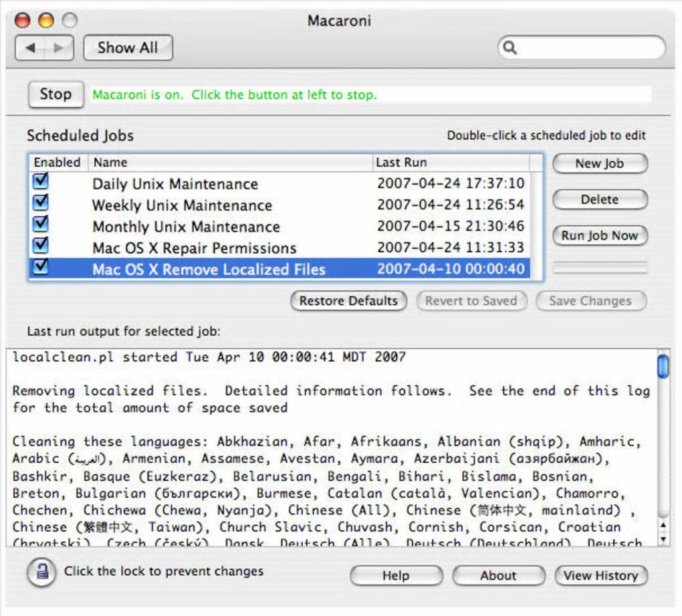The height and width of the screenshot is (616, 682).
Task: Click the log scrollbar up arrow
Action: (x=663, y=526)
